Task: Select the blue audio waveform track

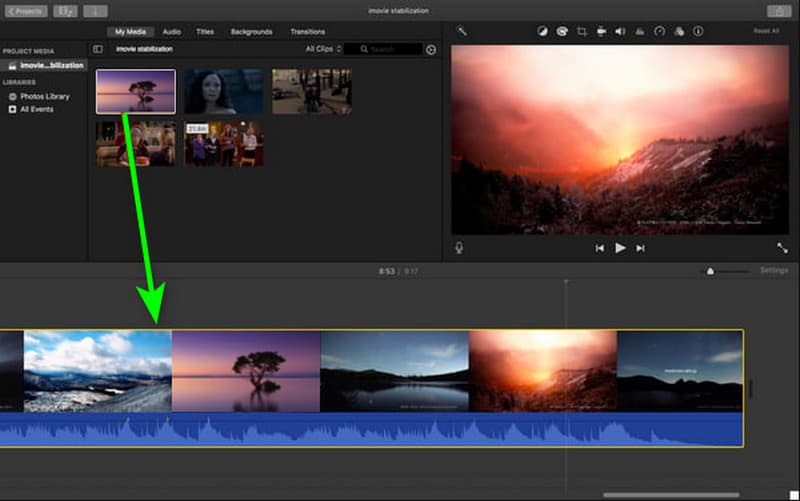Action: [371, 430]
